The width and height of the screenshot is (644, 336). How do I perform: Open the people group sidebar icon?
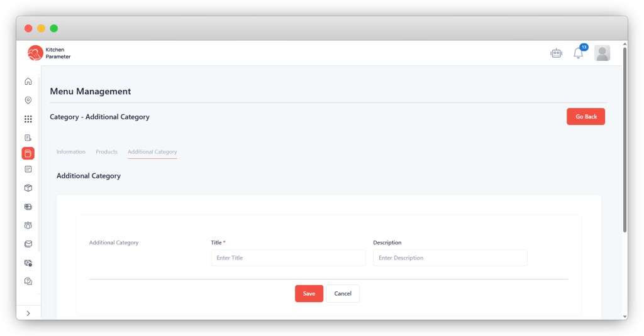click(x=28, y=225)
